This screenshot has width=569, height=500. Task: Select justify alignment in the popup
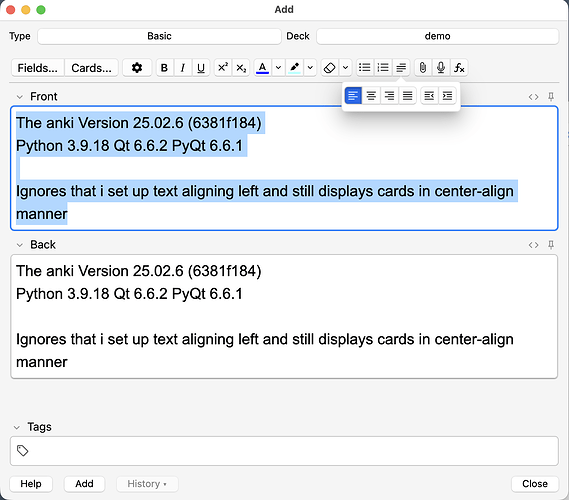408,96
